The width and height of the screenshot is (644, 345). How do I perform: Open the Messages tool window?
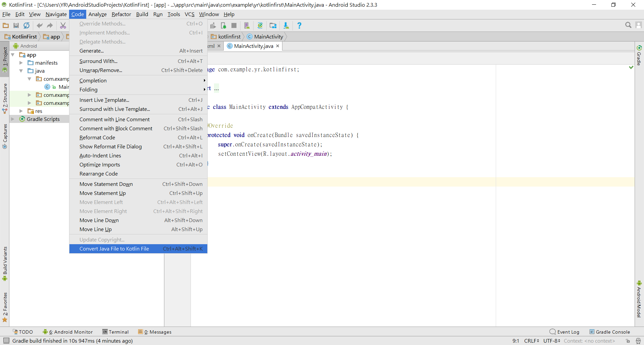(x=155, y=332)
